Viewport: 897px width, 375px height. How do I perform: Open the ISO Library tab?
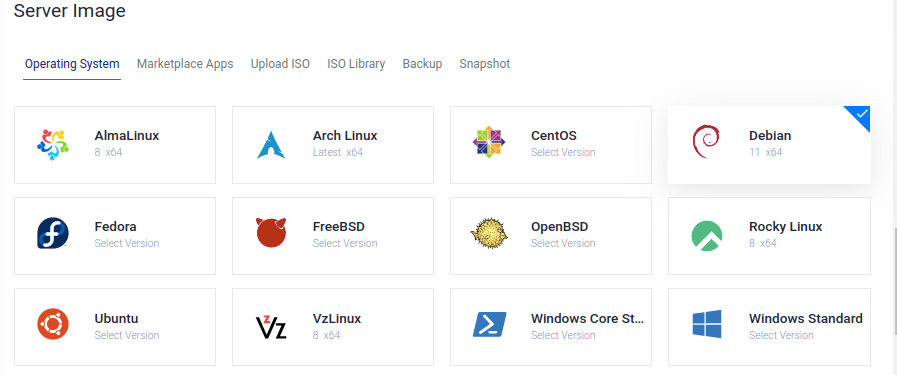[x=356, y=63]
